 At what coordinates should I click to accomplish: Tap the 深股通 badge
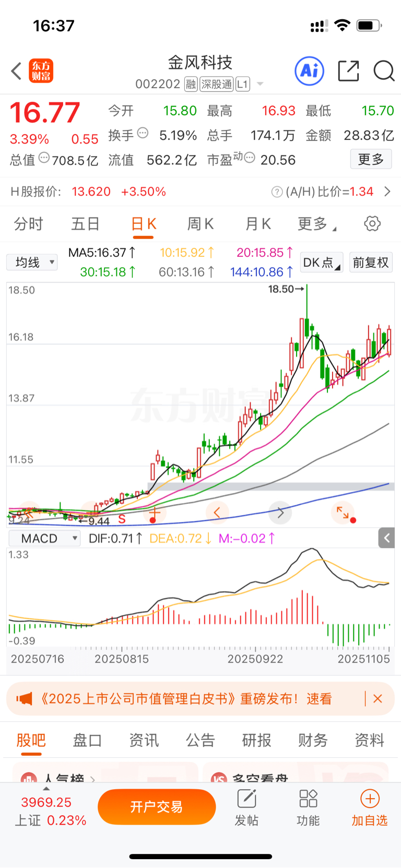(217, 84)
